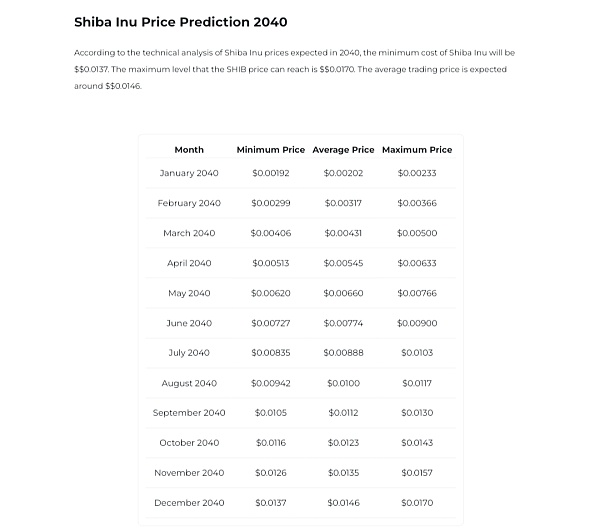Click the Average Price column header

pos(343,149)
